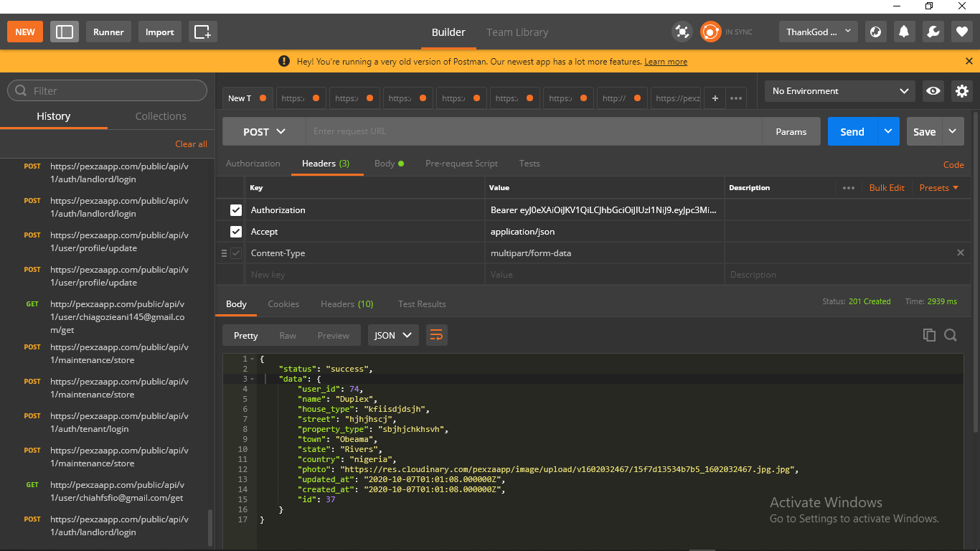This screenshot has height=551, width=980.
Task: Click the heart icon in header
Action: click(x=961, y=32)
